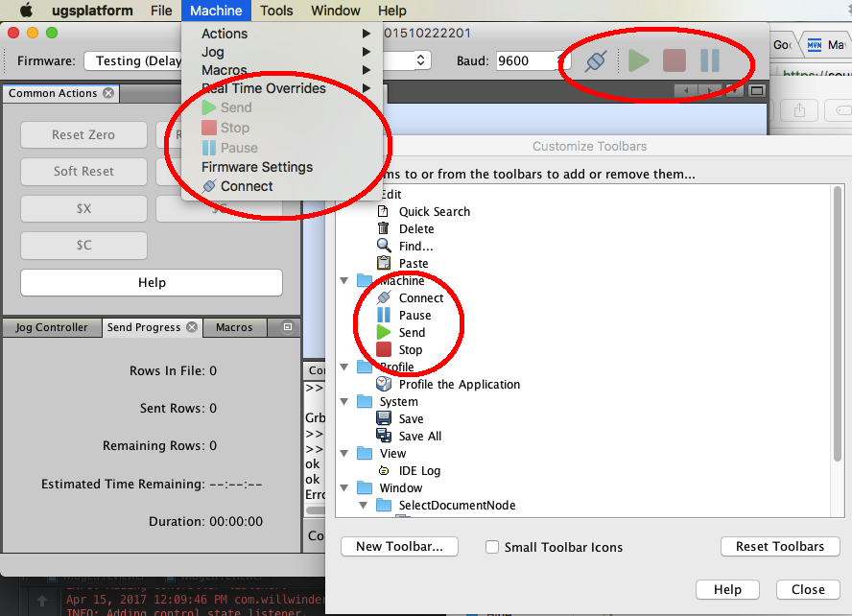Image resolution: width=852 pixels, height=616 pixels.
Task: Collapse the View folder
Action: (x=343, y=454)
